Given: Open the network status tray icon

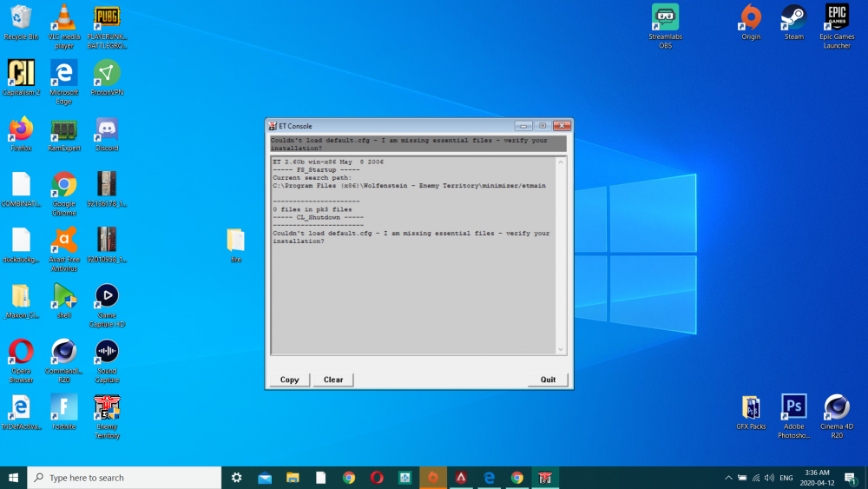Looking at the screenshot, I should (x=756, y=478).
